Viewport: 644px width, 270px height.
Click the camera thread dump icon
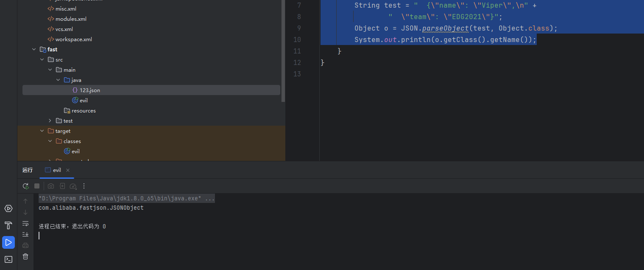[51, 186]
